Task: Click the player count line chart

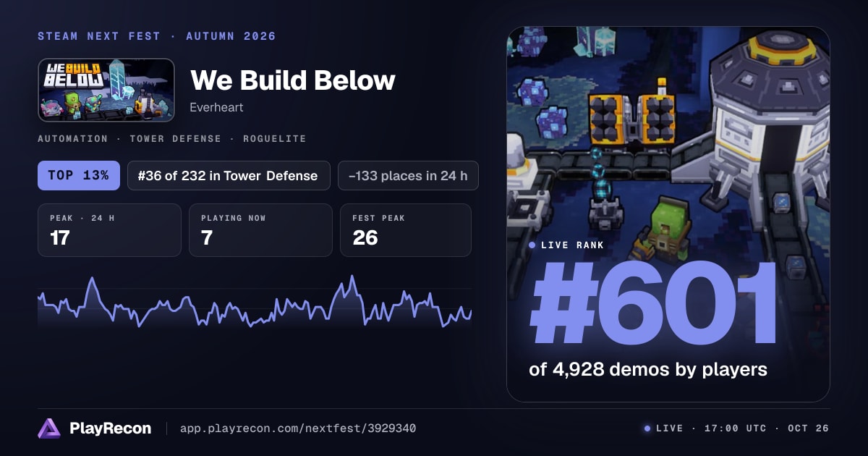Action: pyautogui.click(x=255, y=303)
